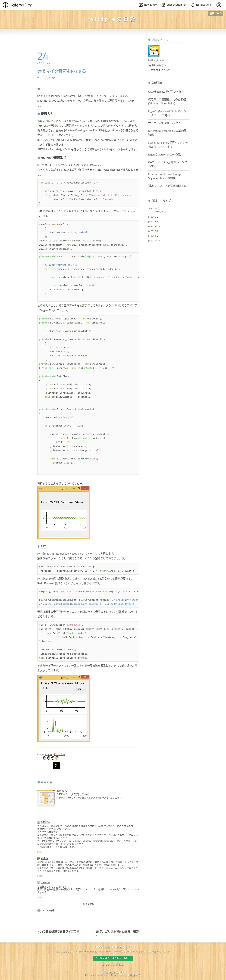
Task: Open the user account icon
Action: [x=219, y=5]
